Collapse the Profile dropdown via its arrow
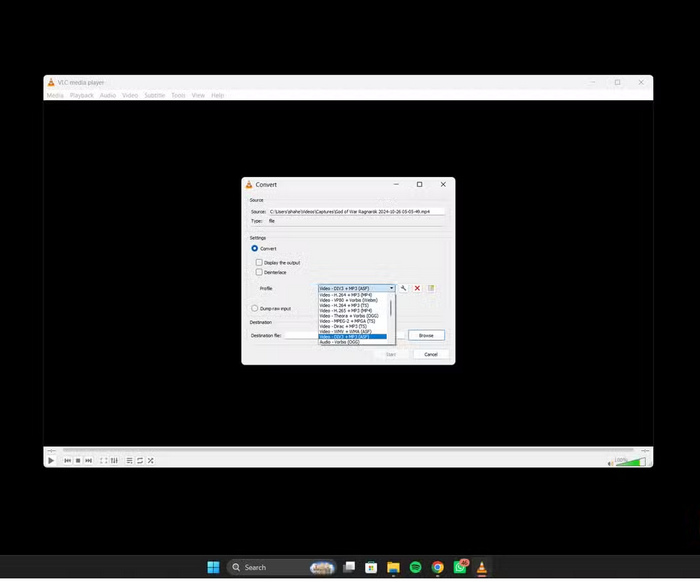Screen dimensions: 700x582 tap(392, 288)
